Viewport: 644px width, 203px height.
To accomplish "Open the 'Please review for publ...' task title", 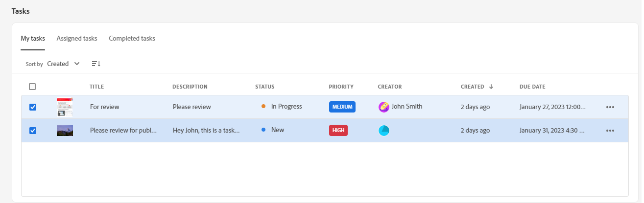I will (x=123, y=131).
